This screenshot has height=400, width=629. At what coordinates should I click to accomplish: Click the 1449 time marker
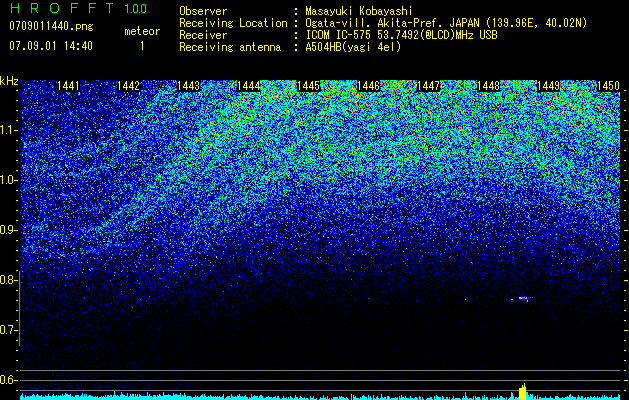click(548, 86)
